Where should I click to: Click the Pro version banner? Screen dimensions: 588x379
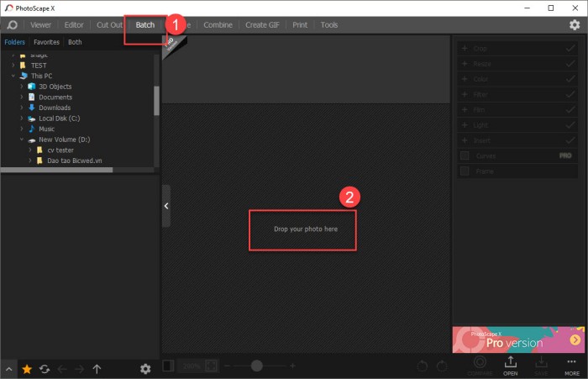pos(518,340)
